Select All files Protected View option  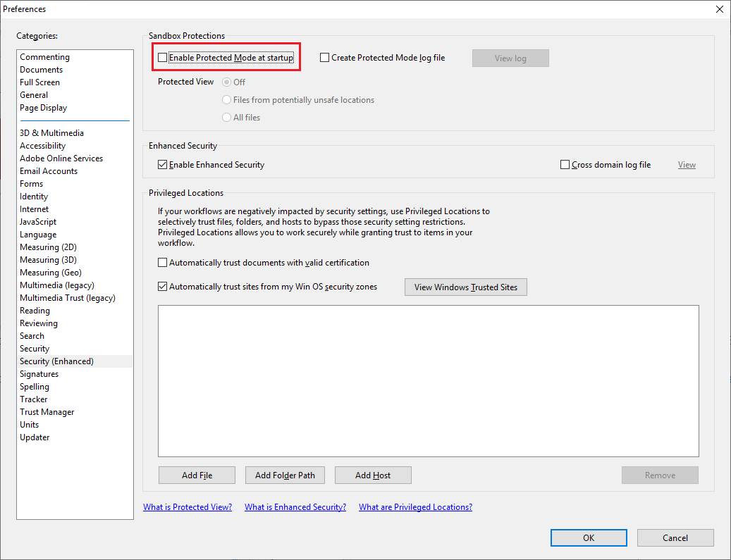click(226, 118)
